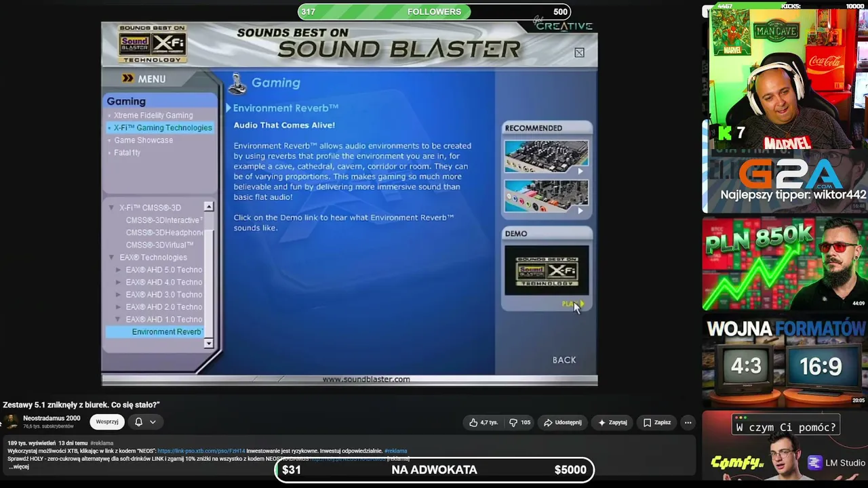This screenshot has height=488, width=868.
Task: Click the tree scrollbar up arrow
Action: pyautogui.click(x=209, y=207)
